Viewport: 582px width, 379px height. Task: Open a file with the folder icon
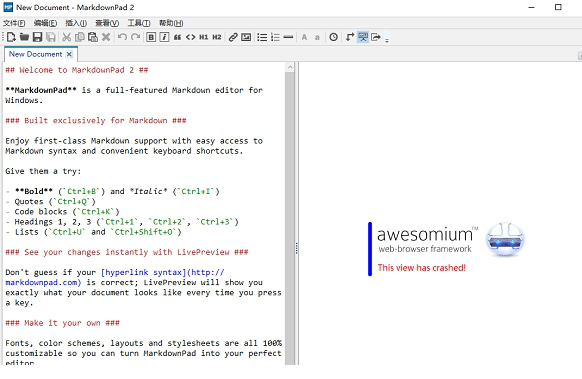[24, 37]
